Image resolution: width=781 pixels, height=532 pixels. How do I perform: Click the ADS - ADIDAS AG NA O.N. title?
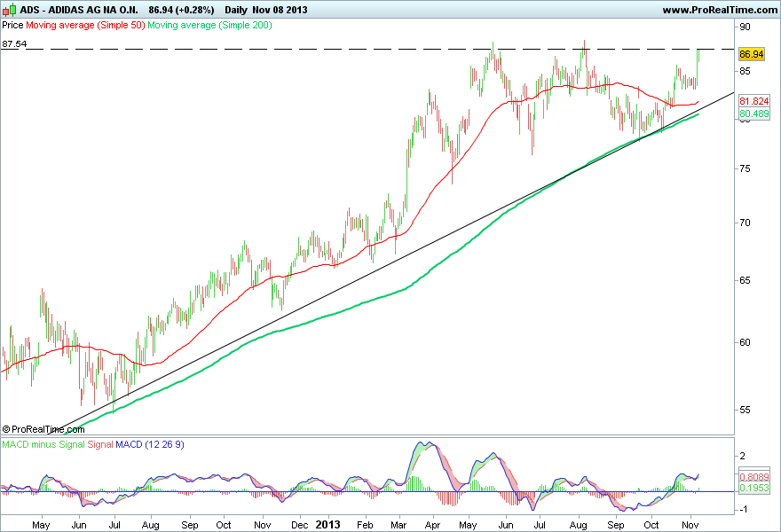pyautogui.click(x=79, y=10)
